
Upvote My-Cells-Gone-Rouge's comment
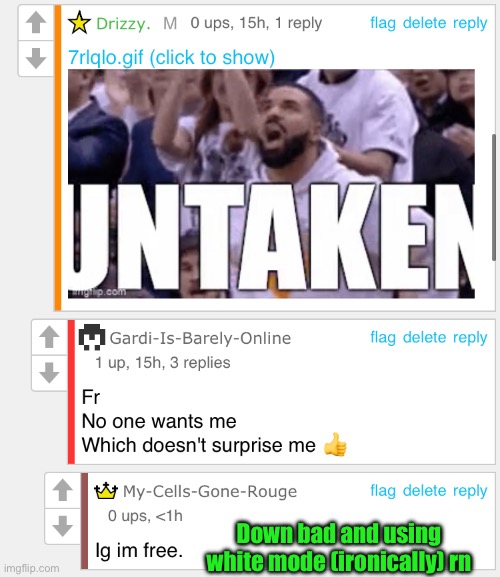(x=63, y=490)
